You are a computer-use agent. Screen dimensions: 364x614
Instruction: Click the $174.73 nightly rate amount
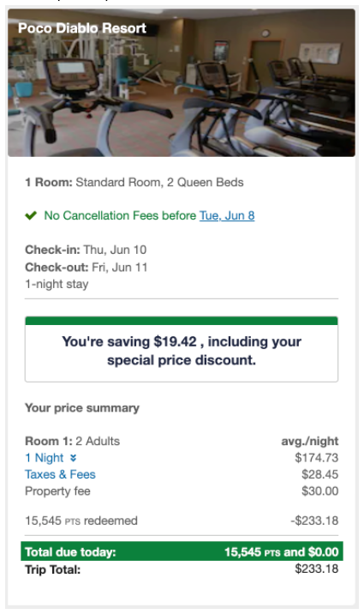coord(317,458)
